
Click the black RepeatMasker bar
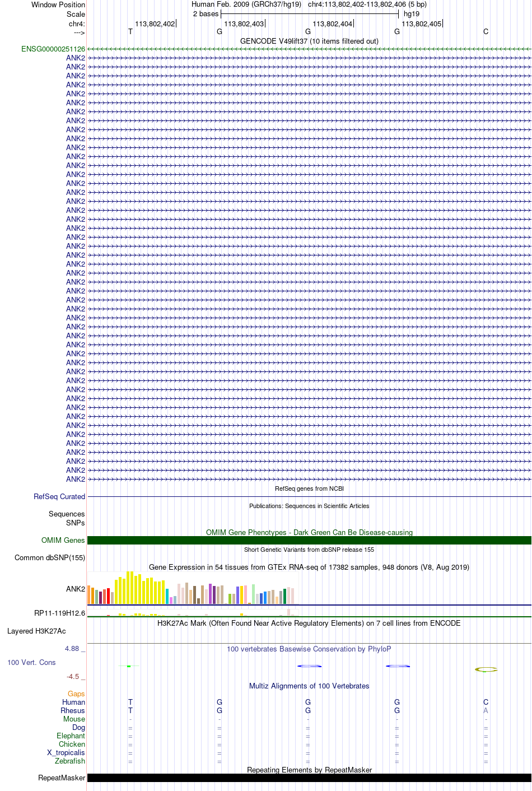[309, 778]
